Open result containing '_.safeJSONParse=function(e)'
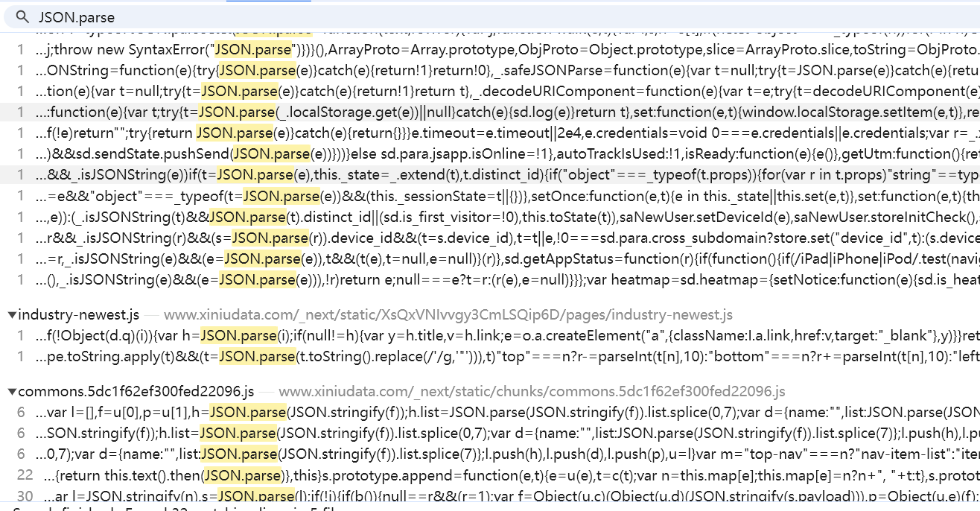 pyautogui.click(x=490, y=71)
